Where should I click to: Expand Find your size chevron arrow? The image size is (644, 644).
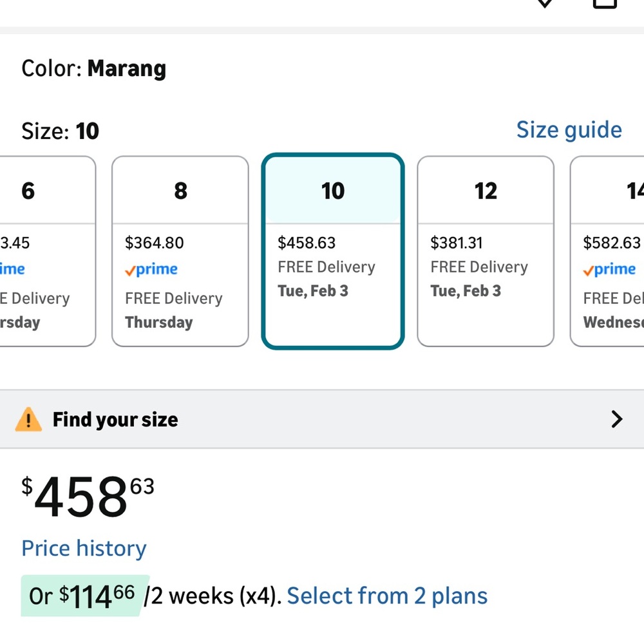[616, 419]
